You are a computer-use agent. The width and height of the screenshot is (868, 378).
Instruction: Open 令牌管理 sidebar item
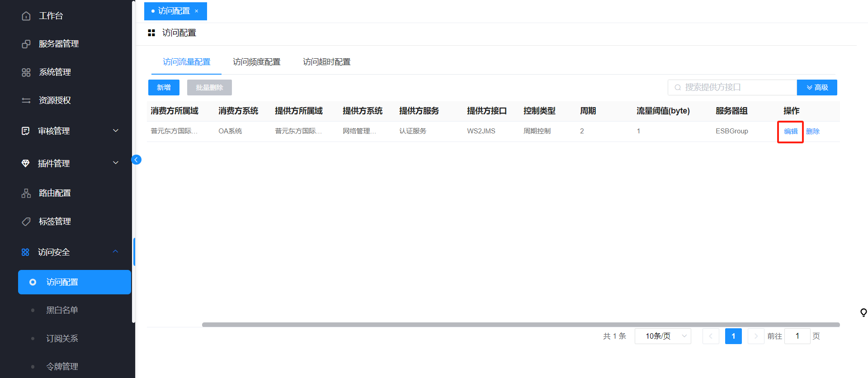point(62,367)
